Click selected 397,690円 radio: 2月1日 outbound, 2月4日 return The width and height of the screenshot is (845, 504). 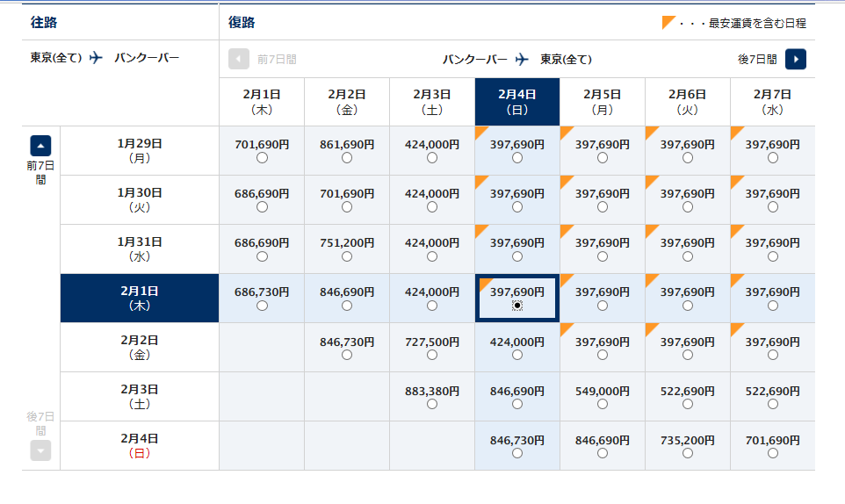(x=517, y=306)
